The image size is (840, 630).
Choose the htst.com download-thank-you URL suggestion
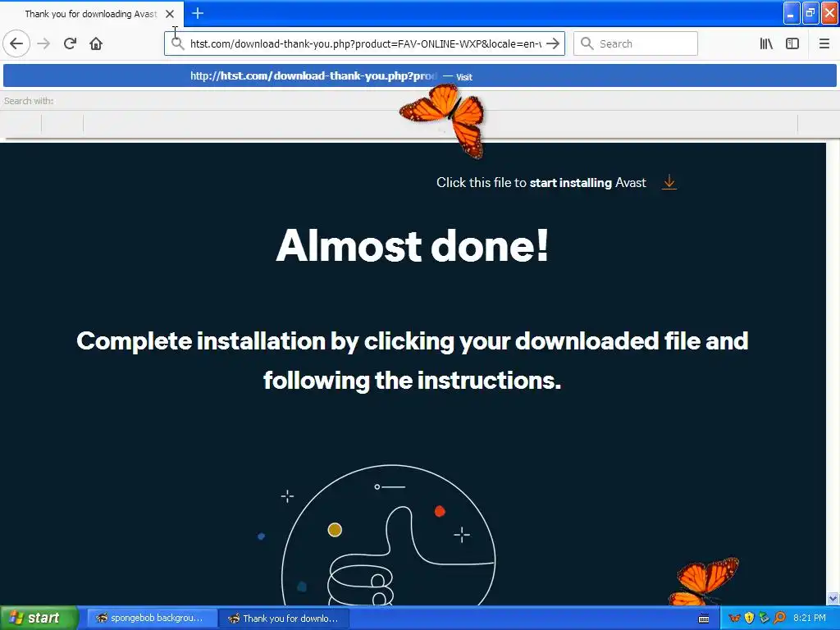pos(419,75)
